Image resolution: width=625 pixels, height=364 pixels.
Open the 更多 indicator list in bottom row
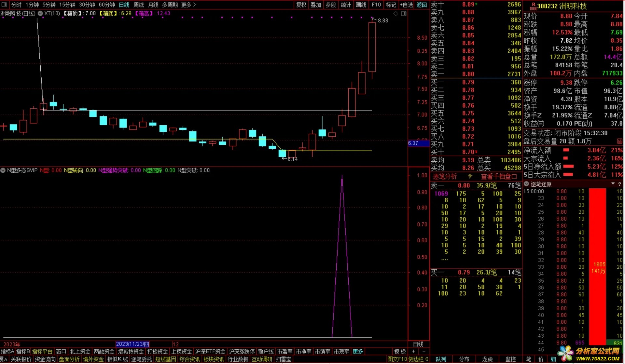pos(358,351)
